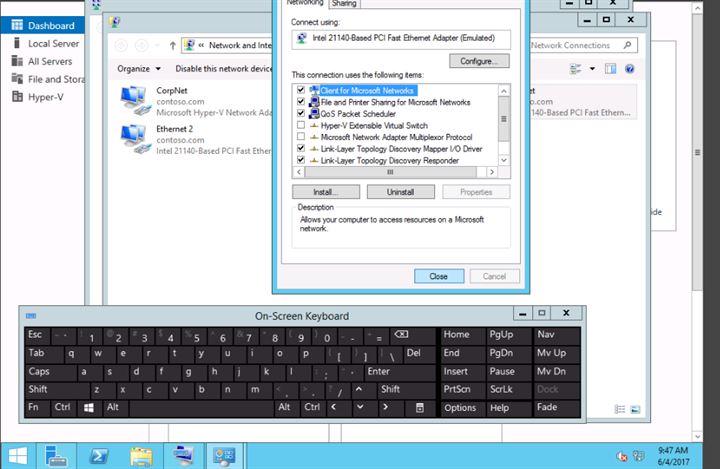Click the left arrow key on keyboard
720x469 pixels.
(x=334, y=407)
